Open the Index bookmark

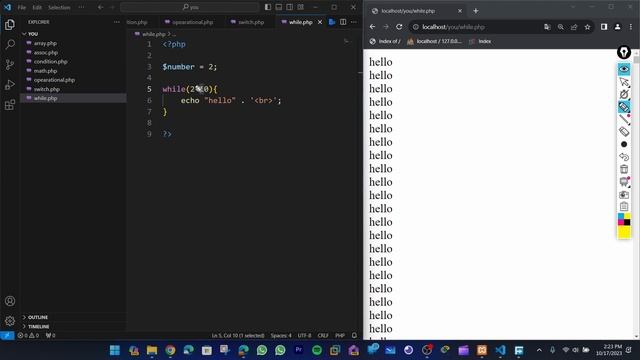click(480, 41)
